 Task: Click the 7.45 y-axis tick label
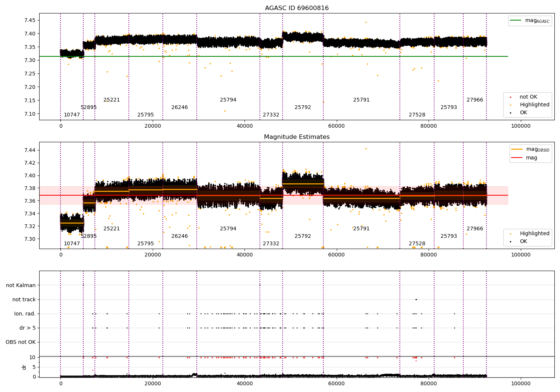(30, 20)
